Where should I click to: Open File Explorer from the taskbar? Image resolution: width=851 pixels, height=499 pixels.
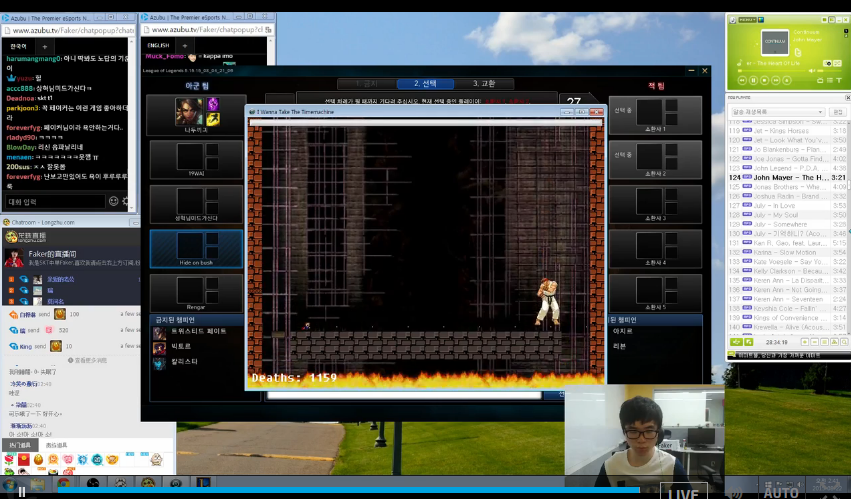tap(38, 483)
